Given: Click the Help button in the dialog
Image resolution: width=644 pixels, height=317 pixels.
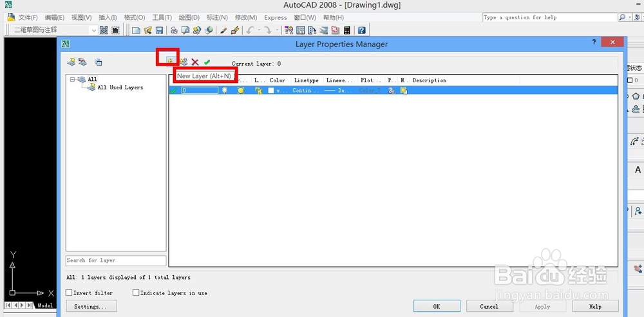Looking at the screenshot, I should point(595,306).
